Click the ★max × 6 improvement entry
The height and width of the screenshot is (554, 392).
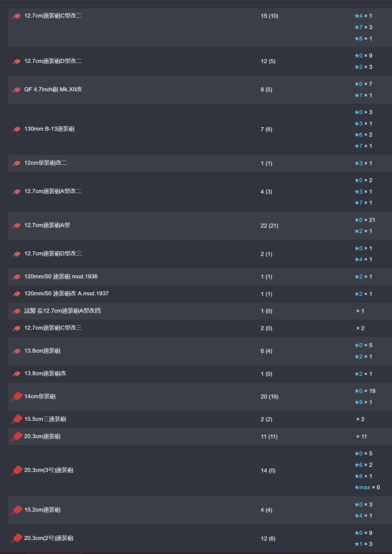(x=367, y=487)
